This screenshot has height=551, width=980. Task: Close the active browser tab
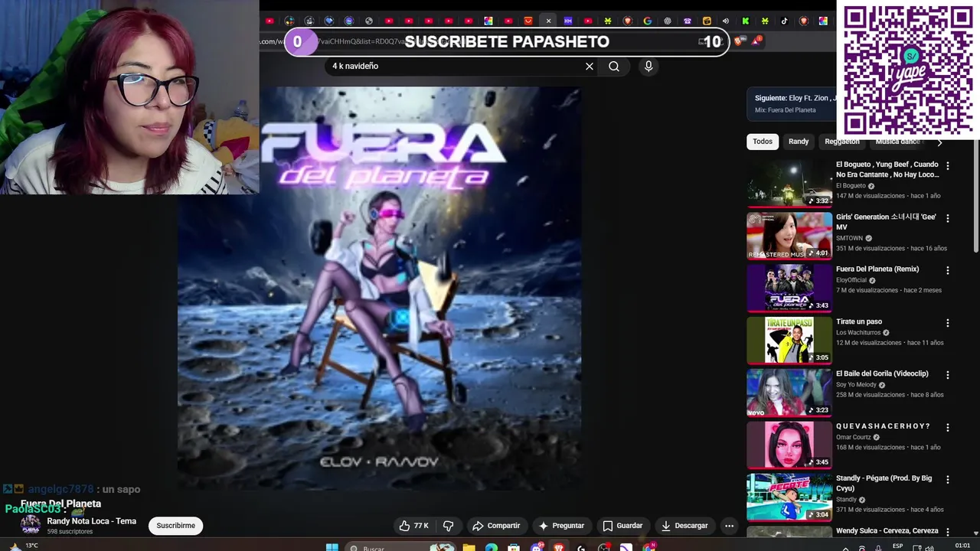pyautogui.click(x=548, y=21)
